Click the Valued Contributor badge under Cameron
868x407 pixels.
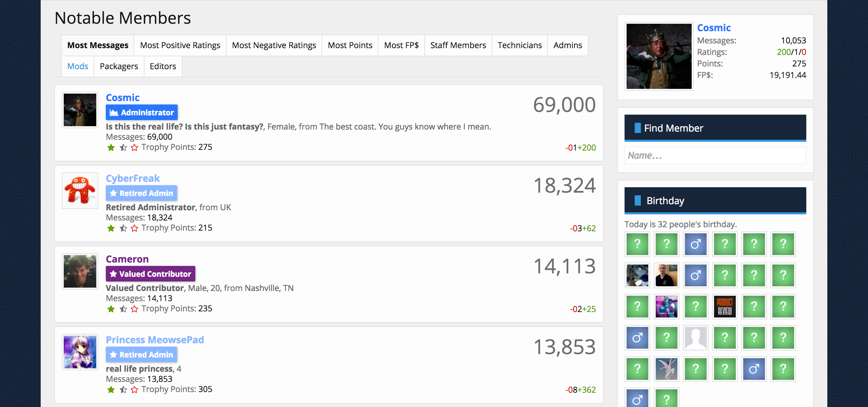(150, 274)
